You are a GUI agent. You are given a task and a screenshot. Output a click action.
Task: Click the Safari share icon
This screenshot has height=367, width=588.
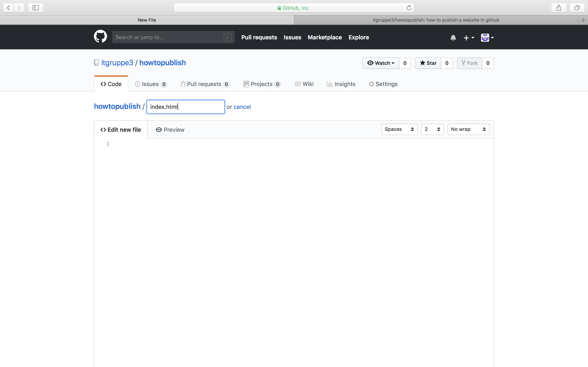[558, 8]
